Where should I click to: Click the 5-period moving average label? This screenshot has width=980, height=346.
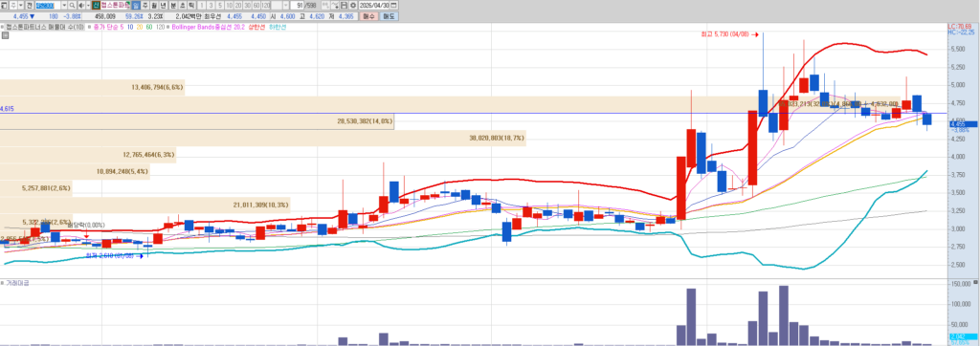tap(122, 27)
